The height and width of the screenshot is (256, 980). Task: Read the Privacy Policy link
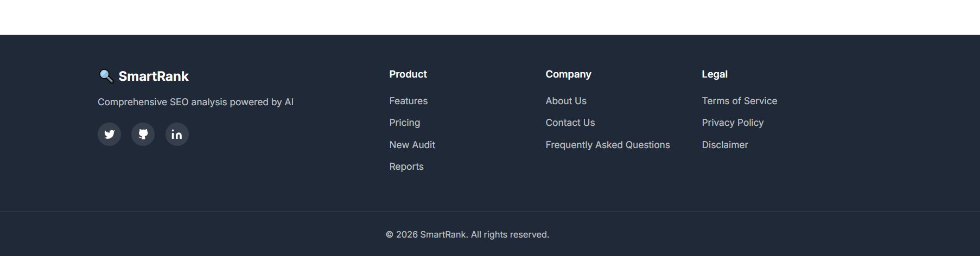click(x=732, y=123)
